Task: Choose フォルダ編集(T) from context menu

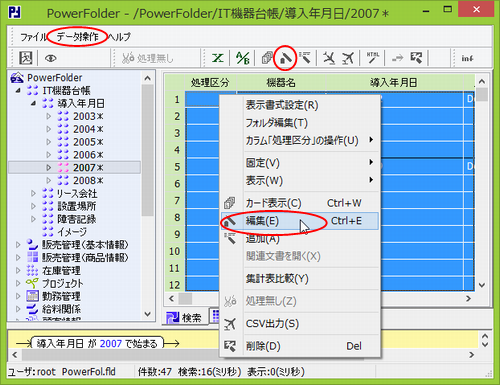Action: pyautogui.click(x=300, y=123)
